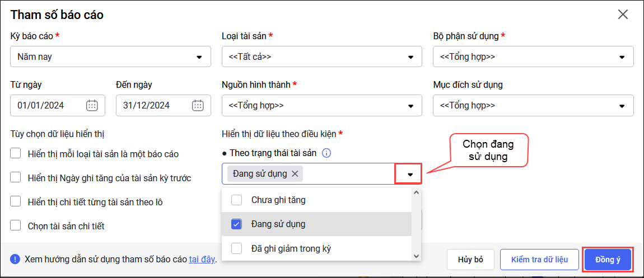Screen dimensions: 644x278
Task: Open the tại đây guide link
Action: coord(202,259)
